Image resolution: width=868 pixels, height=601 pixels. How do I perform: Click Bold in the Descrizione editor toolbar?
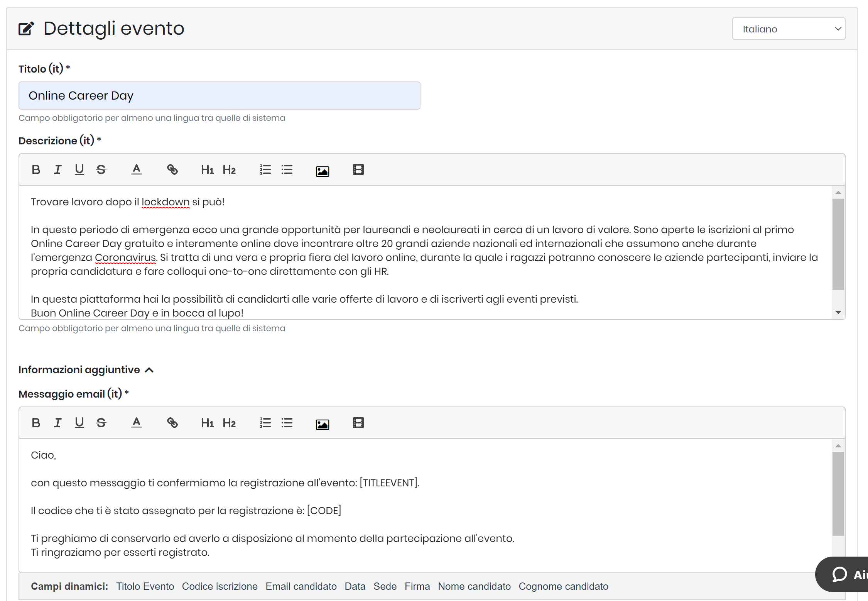(x=36, y=169)
